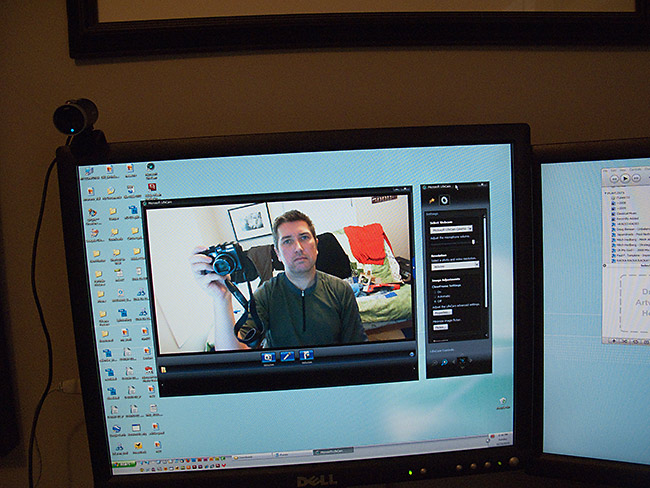Click the middle record audio button
Image resolution: width=650 pixels, height=488 pixels.
[287, 355]
